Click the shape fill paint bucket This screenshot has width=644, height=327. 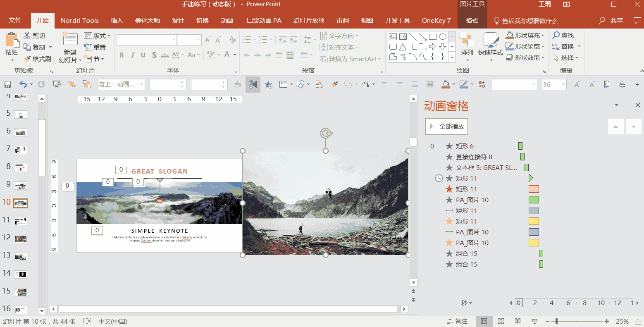point(446,84)
